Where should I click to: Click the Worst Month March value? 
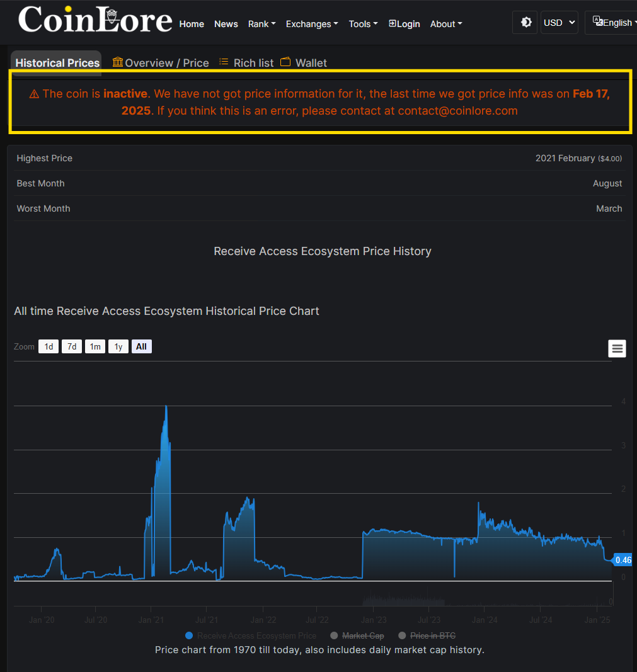pyautogui.click(x=609, y=208)
